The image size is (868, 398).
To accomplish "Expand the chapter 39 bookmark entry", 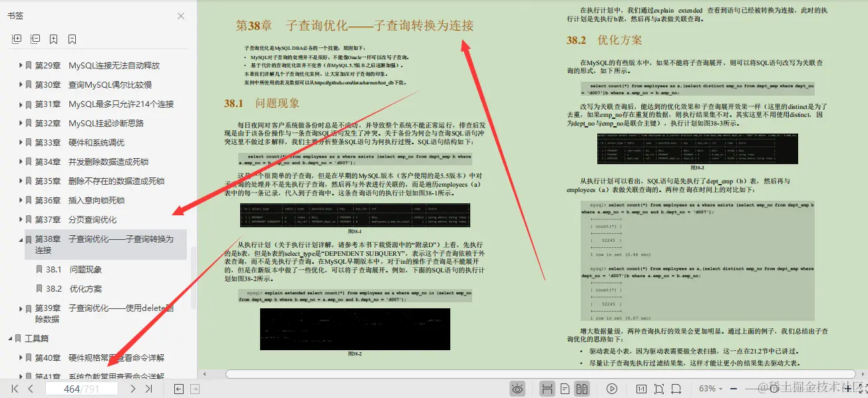I will point(21,309).
